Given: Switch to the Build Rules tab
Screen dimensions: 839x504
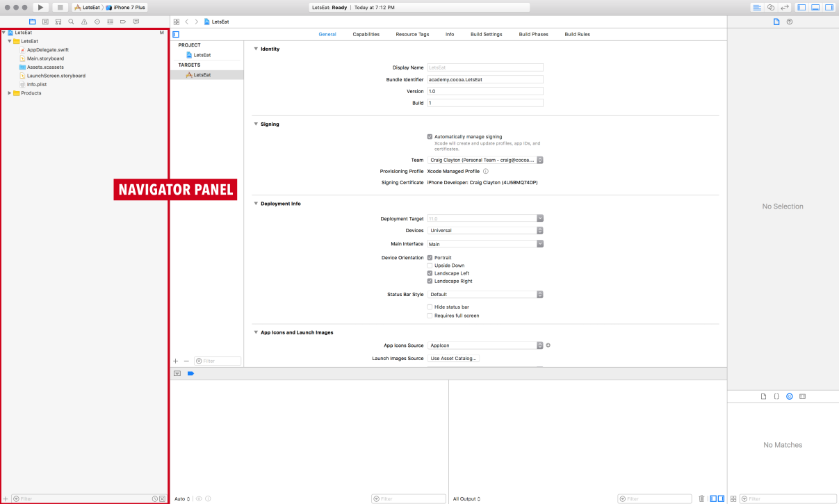Looking at the screenshot, I should [x=577, y=34].
